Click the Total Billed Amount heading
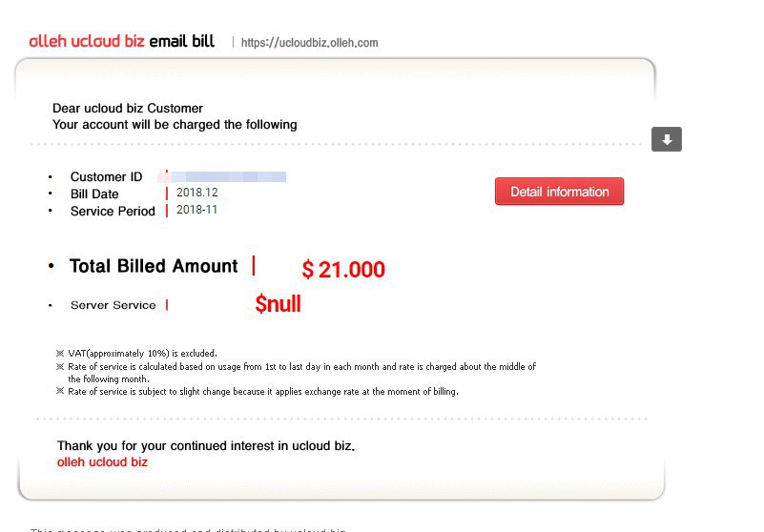This screenshot has height=532, width=764. coord(154,266)
